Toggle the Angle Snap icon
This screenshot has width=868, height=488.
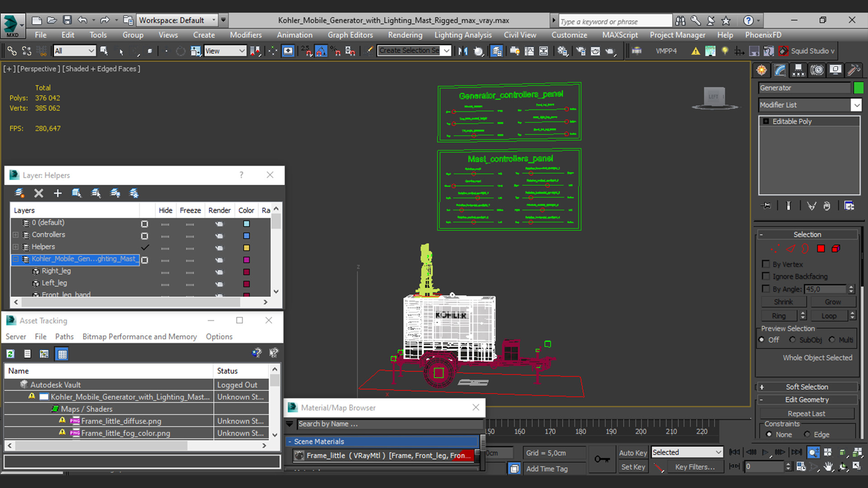pos(321,51)
